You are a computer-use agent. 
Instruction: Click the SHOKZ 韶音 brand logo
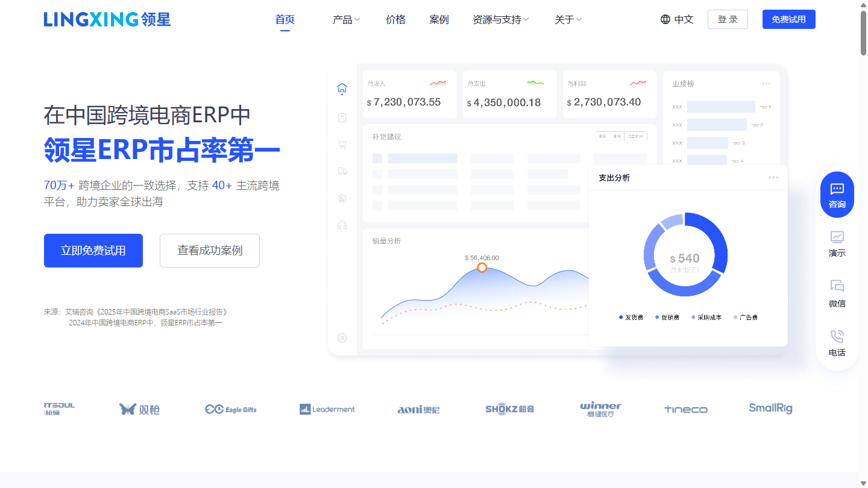[x=510, y=409]
